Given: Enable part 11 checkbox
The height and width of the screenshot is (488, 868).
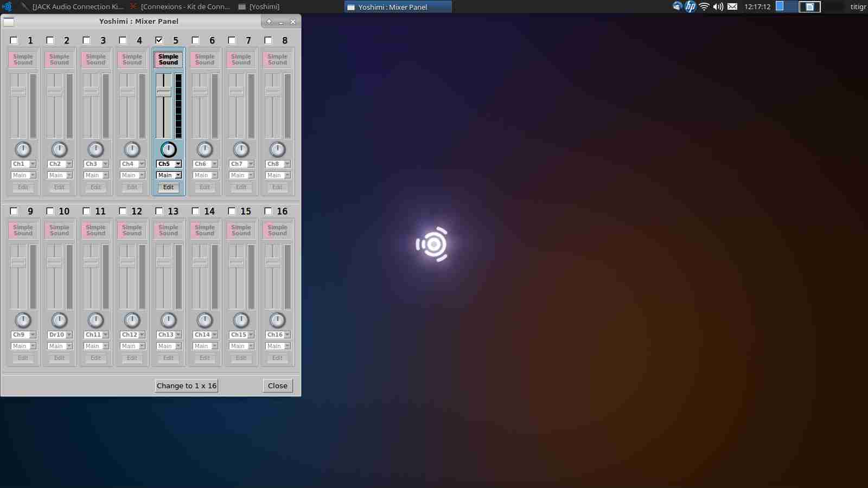Looking at the screenshot, I should [87, 211].
